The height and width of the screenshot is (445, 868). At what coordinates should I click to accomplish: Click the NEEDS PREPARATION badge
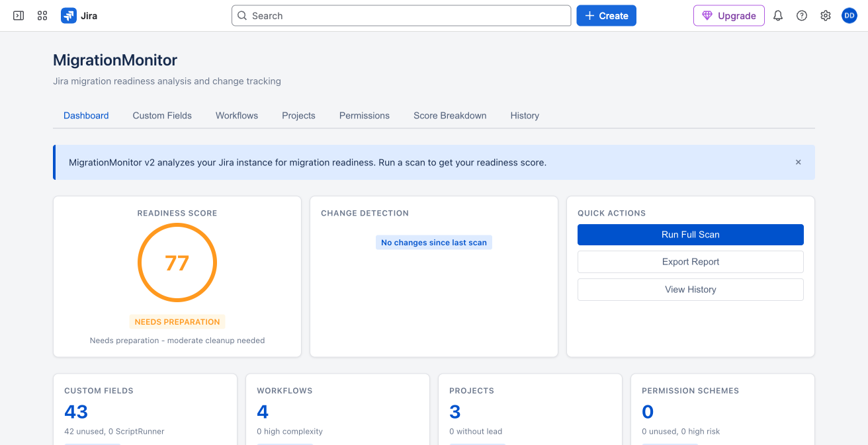pyautogui.click(x=177, y=322)
